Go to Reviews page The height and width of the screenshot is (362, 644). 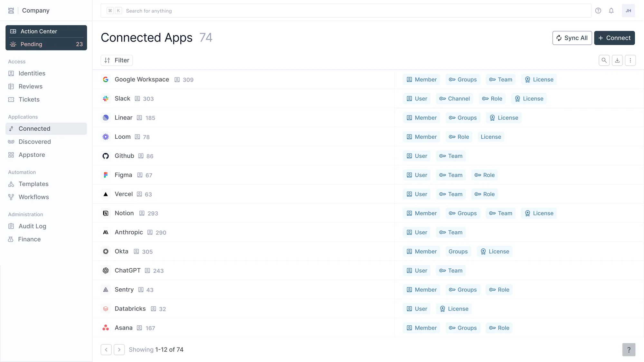click(46, 87)
